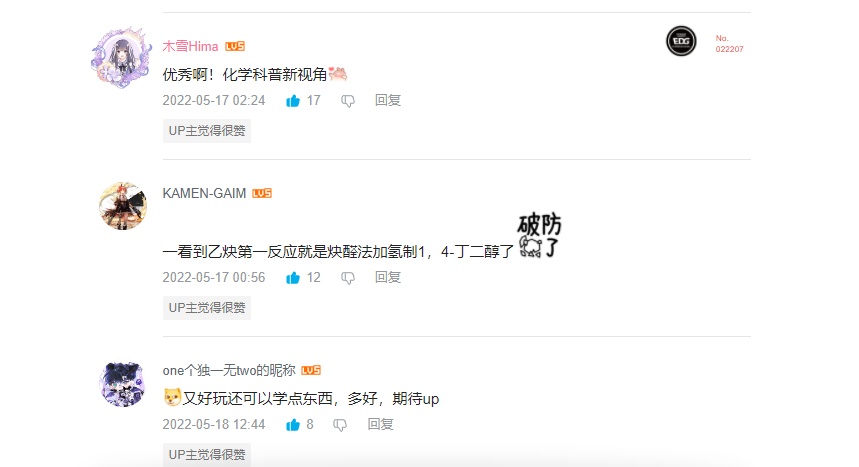Reply to 木雪Hima's comment
The height and width of the screenshot is (467, 859).
[x=388, y=100]
